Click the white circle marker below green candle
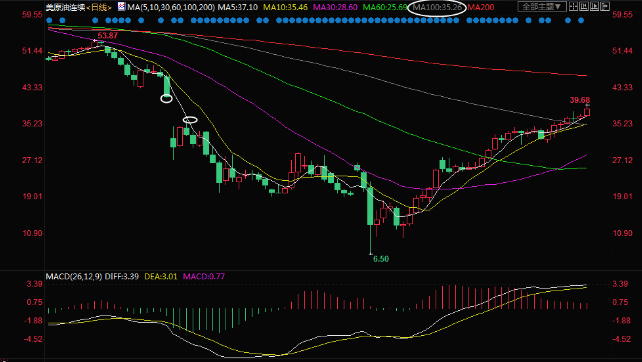The height and width of the screenshot is (362, 642). pos(166,98)
